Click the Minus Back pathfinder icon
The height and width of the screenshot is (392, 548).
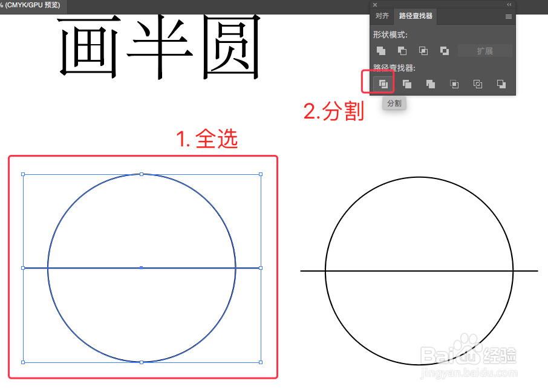[501, 84]
